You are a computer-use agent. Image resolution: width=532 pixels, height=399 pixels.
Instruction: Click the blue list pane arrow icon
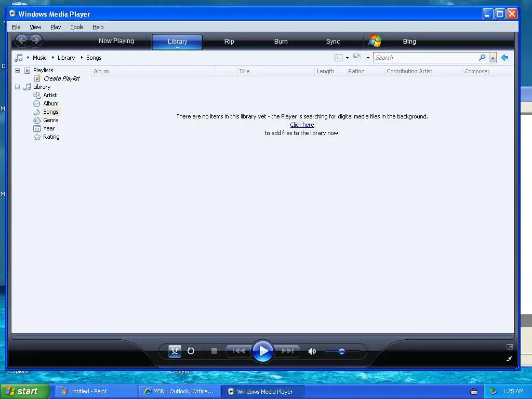click(x=504, y=58)
